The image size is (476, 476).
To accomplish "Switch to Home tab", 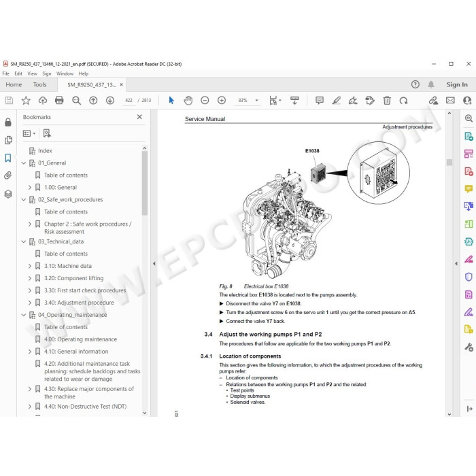I will (x=14, y=85).
